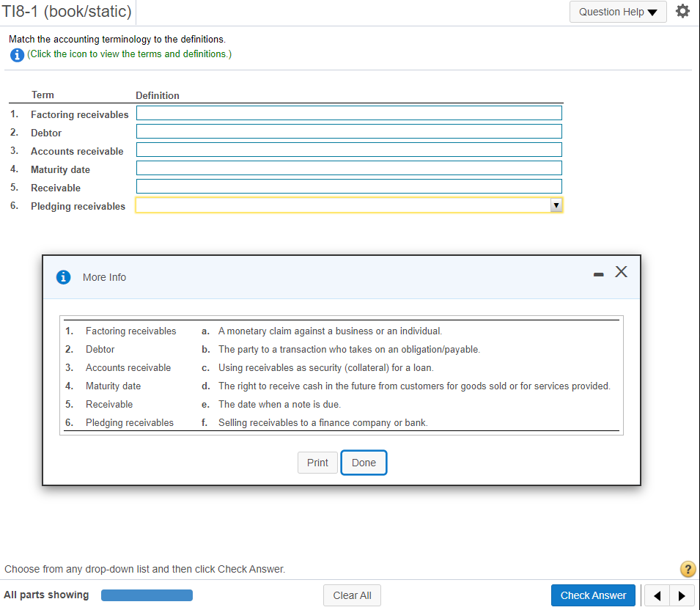Screen dimensions: 700x610
Task: Click the TI8-1 (book/static) title
Action: (x=67, y=11)
